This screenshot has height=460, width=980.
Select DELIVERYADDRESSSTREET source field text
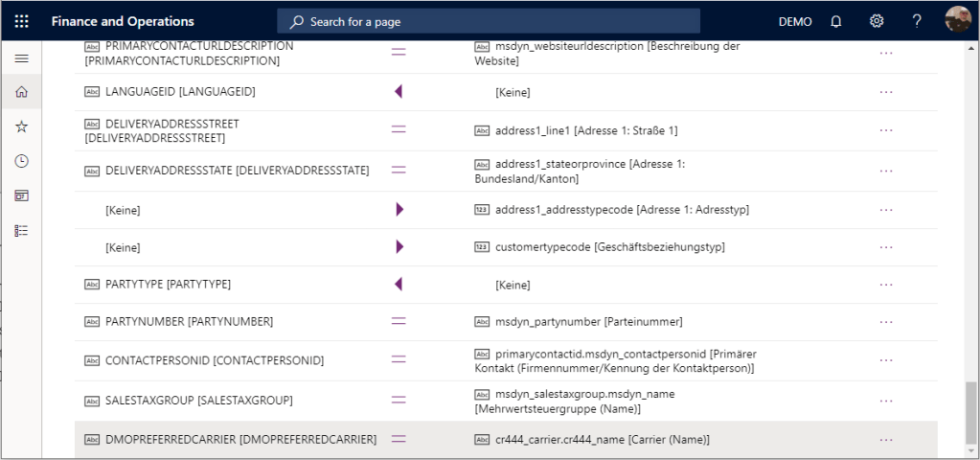coord(163,130)
